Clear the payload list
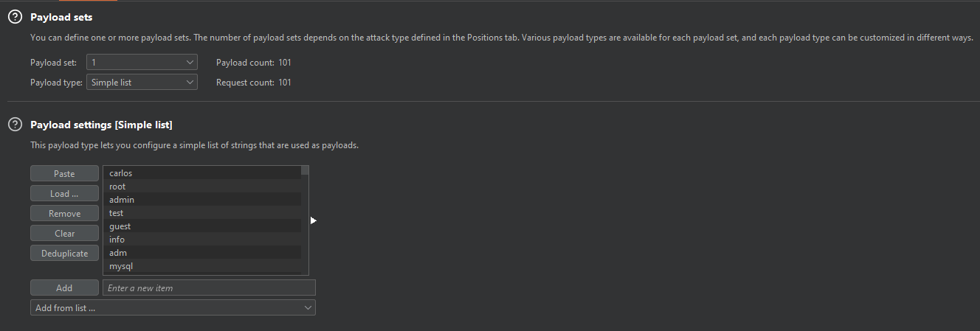 [64, 233]
